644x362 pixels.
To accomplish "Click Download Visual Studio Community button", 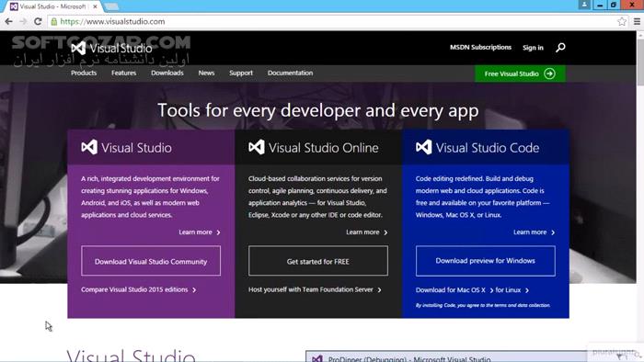I will (x=151, y=261).
